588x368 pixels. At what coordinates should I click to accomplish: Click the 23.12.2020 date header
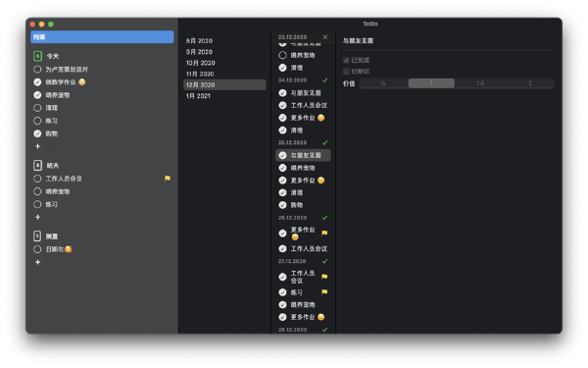292,37
